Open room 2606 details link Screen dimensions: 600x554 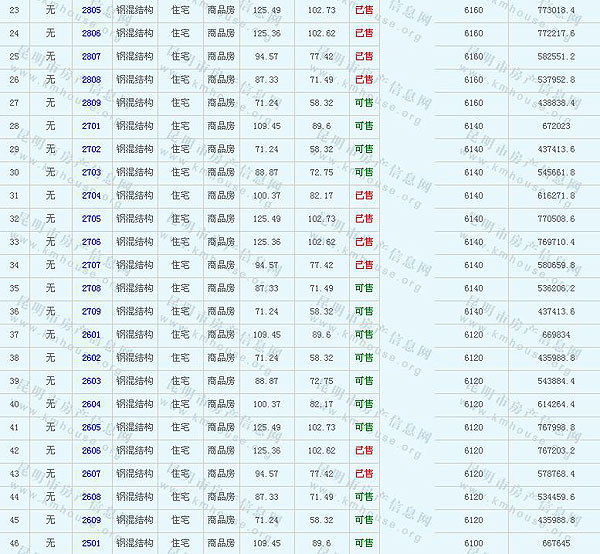click(x=91, y=451)
